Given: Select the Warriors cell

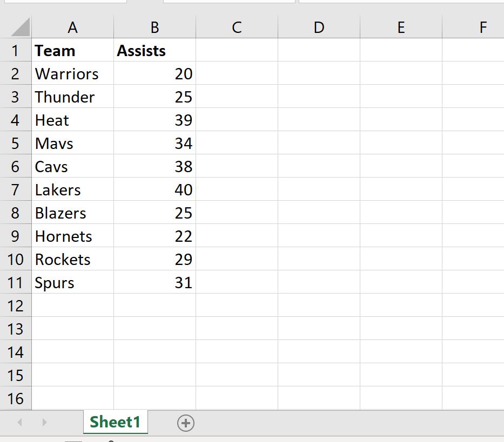Looking at the screenshot, I should [72, 74].
